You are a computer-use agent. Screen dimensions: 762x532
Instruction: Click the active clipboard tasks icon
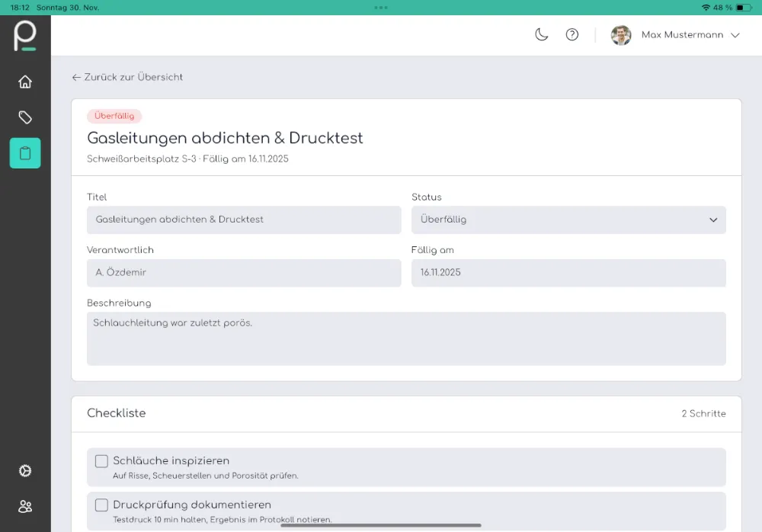click(x=25, y=152)
